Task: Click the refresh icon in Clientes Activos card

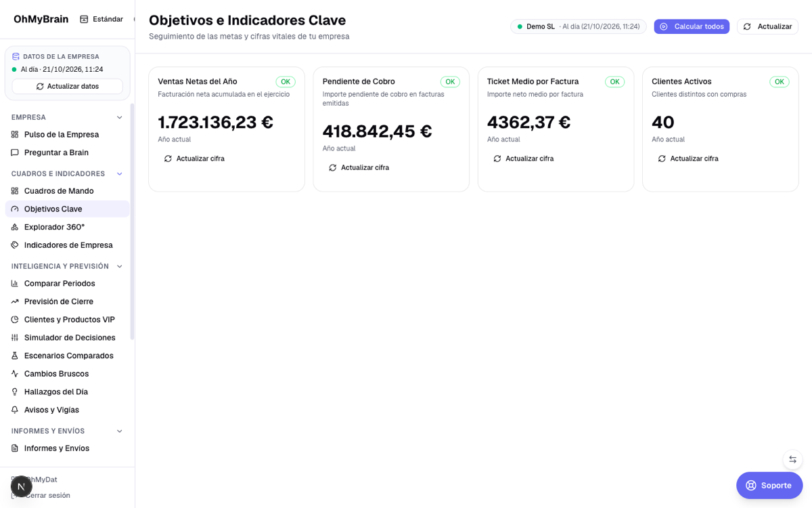Action: pos(662,158)
